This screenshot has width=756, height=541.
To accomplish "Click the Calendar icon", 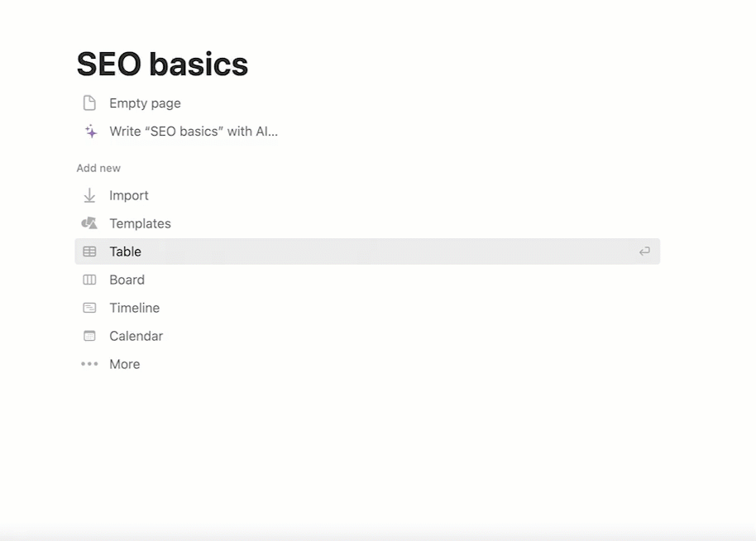I will (89, 336).
